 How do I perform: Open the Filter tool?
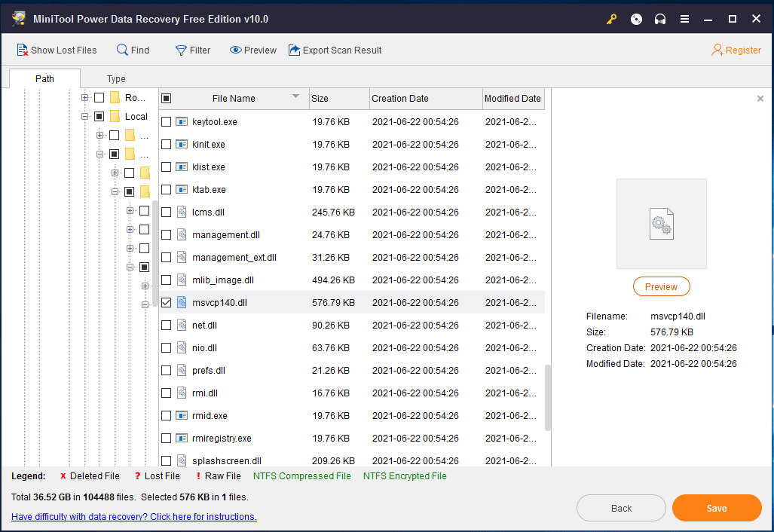coord(193,50)
